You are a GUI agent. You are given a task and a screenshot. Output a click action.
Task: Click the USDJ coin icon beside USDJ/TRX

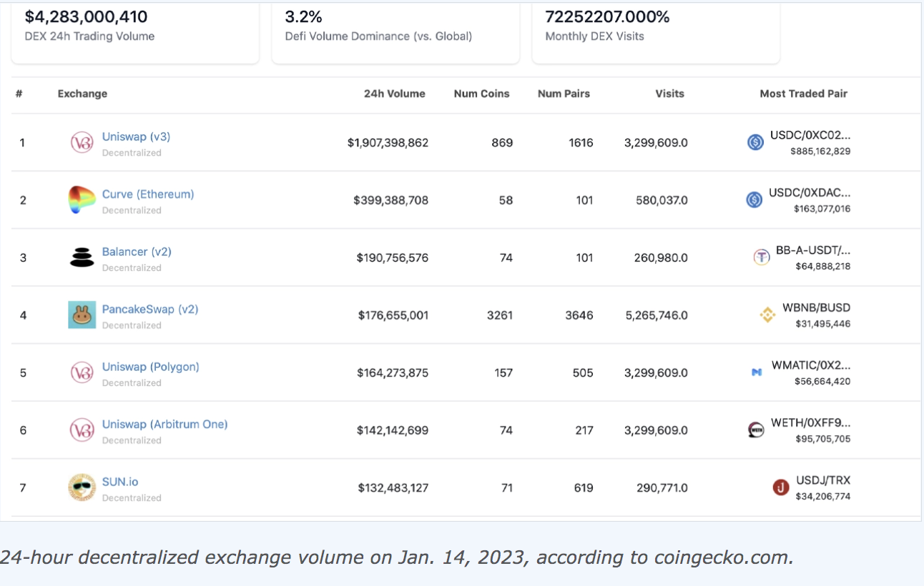781,487
